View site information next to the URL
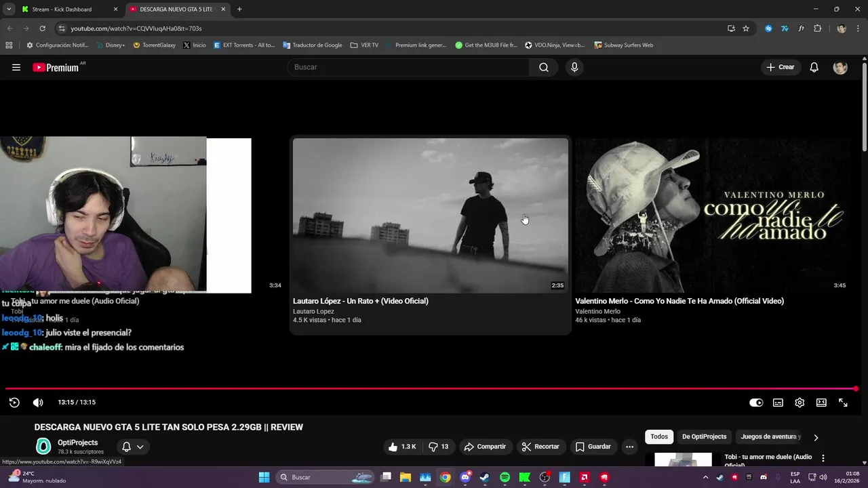Viewport: 868px width, 488px height. click(62, 28)
